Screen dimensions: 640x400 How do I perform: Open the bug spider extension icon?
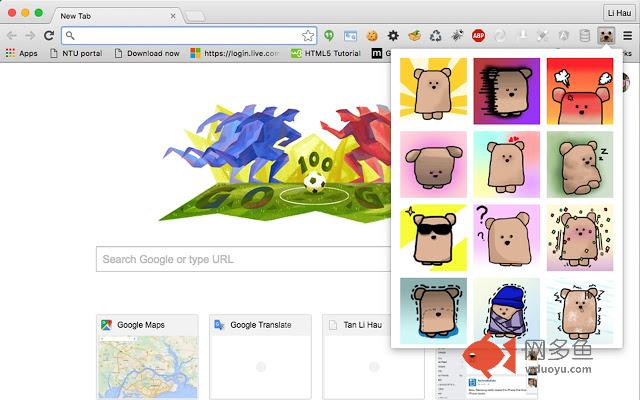pos(457,36)
